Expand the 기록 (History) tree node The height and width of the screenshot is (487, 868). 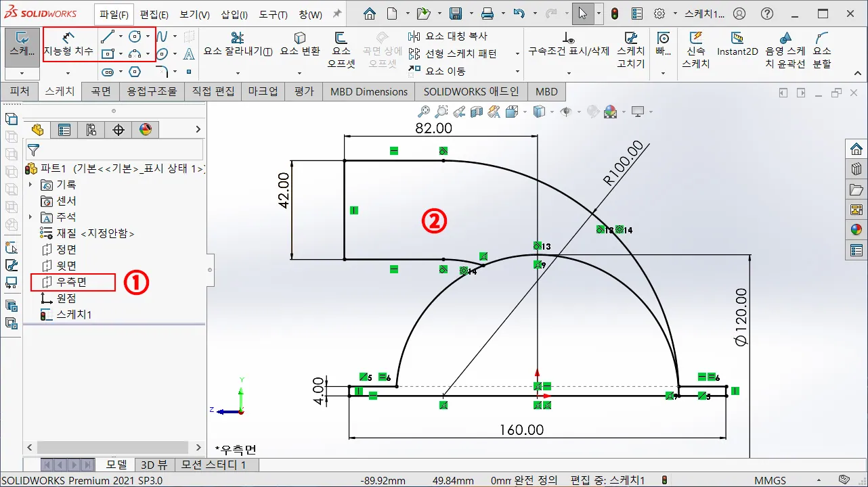30,185
